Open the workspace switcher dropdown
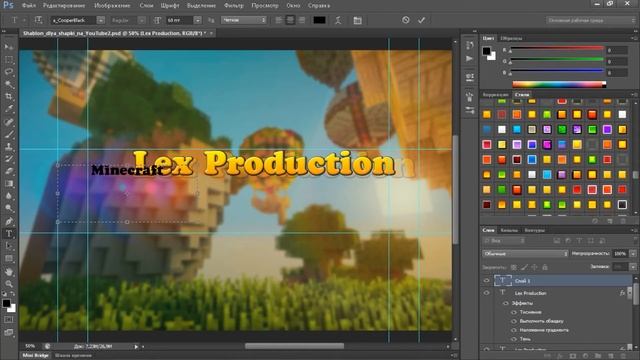 [591, 20]
